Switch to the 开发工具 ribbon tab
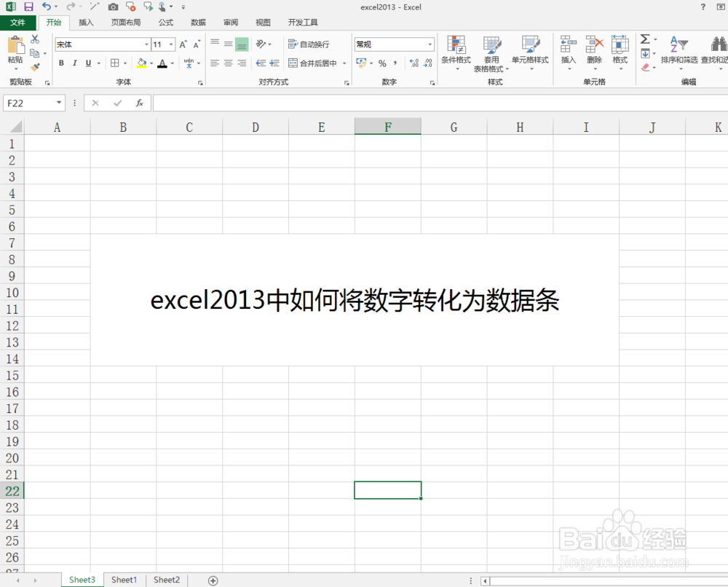This screenshot has width=728, height=587. [303, 23]
